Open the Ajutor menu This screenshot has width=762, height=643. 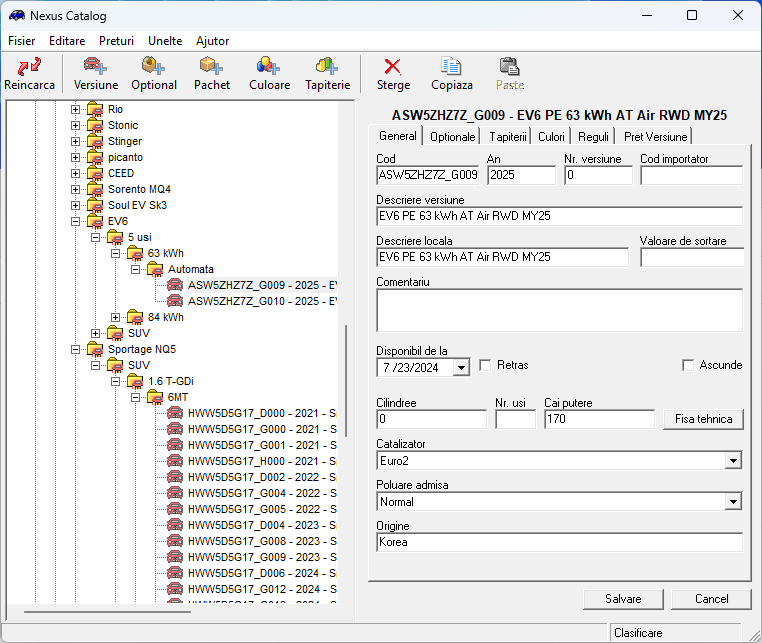point(212,41)
